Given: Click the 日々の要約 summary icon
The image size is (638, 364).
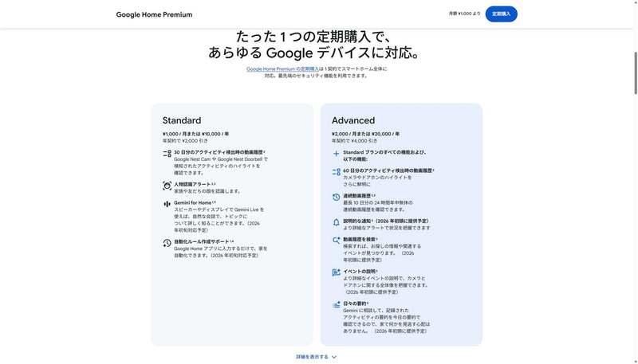Looking at the screenshot, I should click(336, 305).
